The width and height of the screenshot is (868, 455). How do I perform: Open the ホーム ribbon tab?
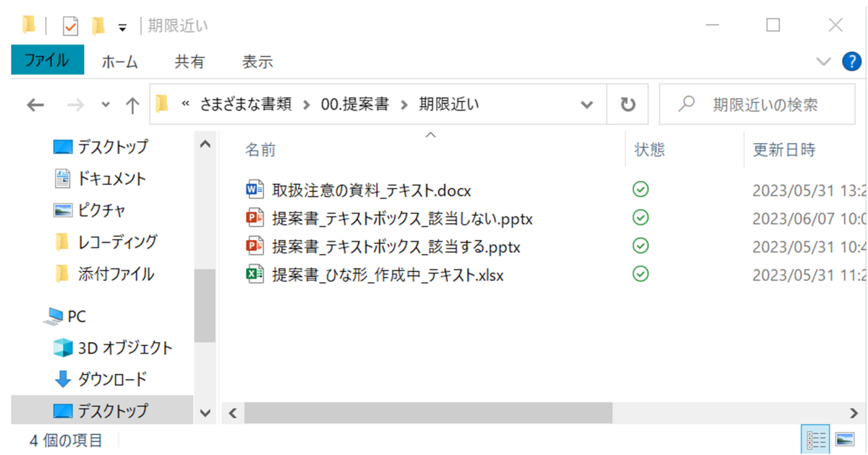coord(119,62)
